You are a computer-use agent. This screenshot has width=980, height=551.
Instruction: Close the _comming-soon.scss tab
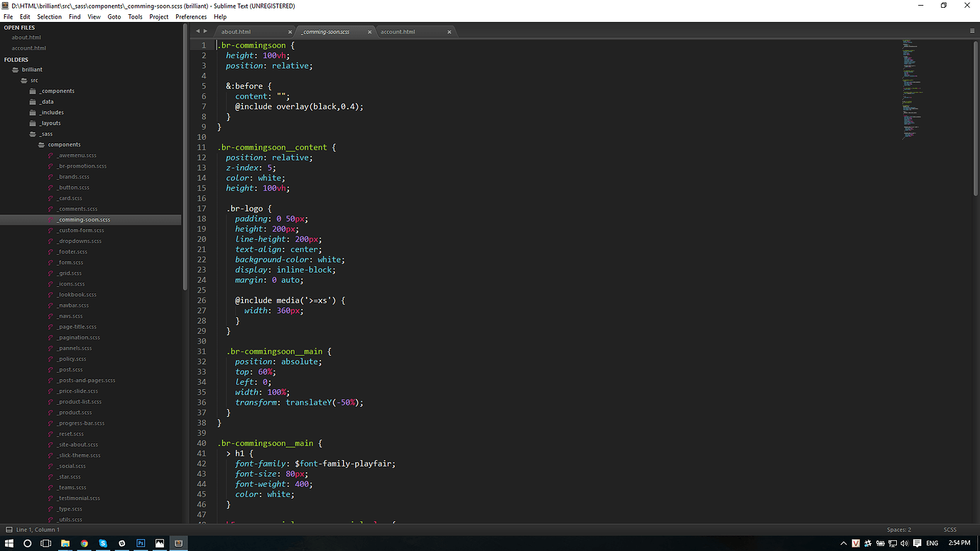pyautogui.click(x=370, y=32)
